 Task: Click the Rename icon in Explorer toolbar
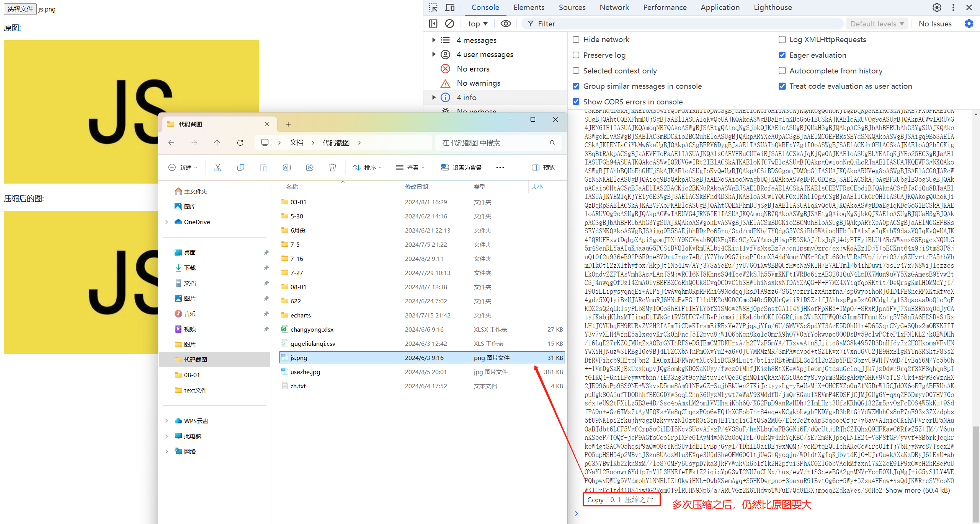coord(287,168)
